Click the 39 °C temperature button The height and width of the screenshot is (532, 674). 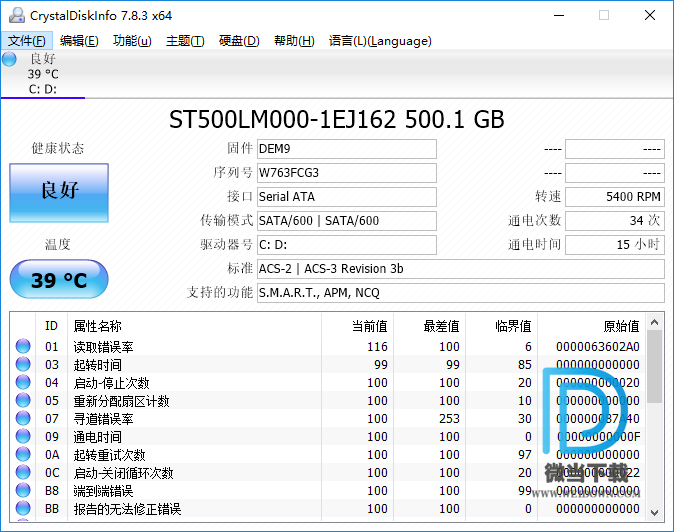[59, 279]
